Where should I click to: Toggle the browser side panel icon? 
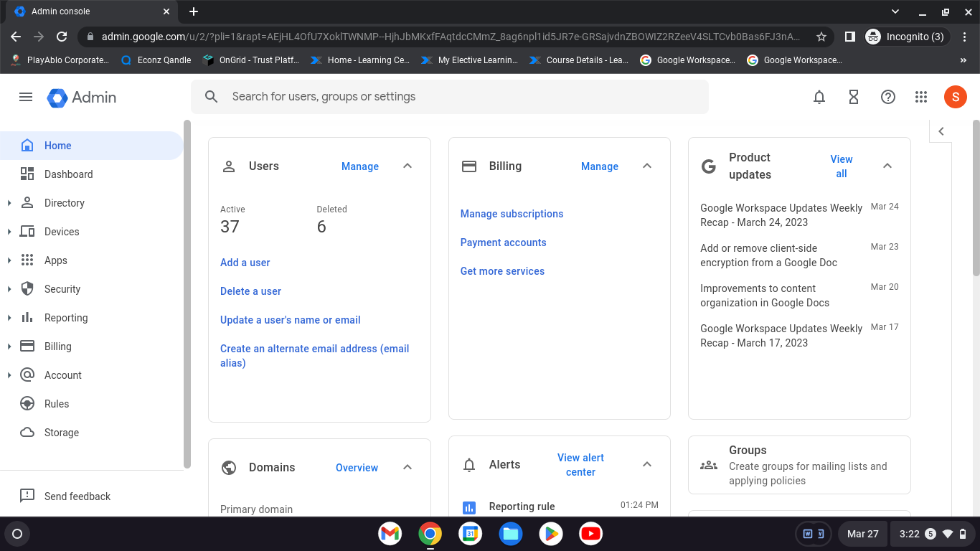point(849,37)
